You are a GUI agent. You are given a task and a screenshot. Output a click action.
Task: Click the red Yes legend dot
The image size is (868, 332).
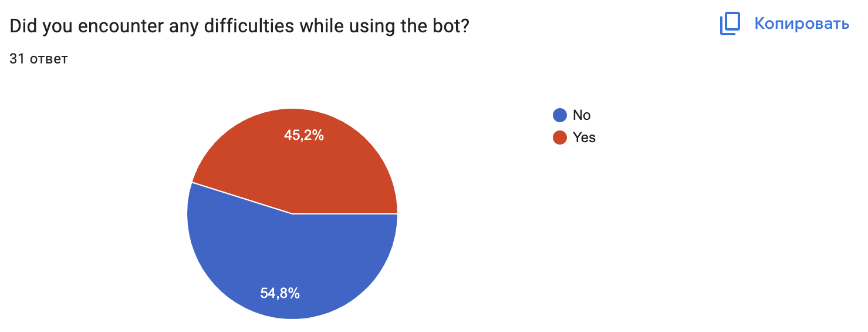click(560, 138)
